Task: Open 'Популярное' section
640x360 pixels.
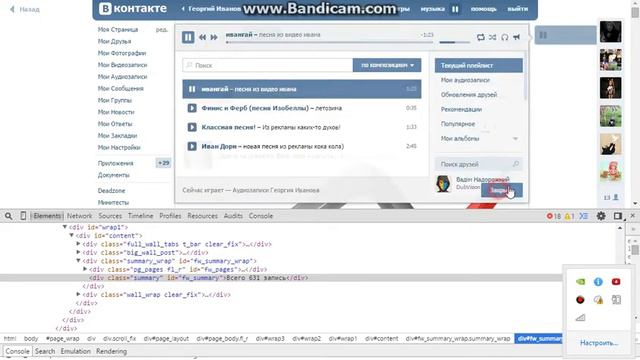Action: pyautogui.click(x=458, y=124)
